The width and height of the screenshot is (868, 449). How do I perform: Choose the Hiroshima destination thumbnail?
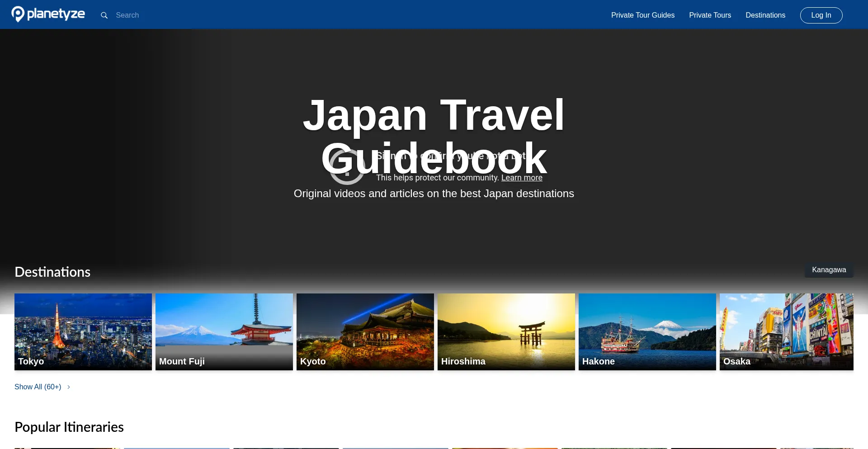pyautogui.click(x=506, y=331)
